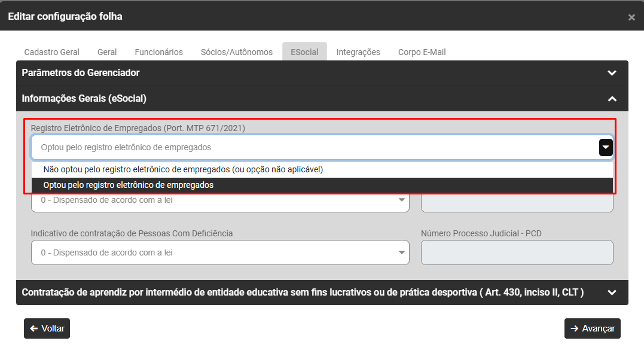Choose 'Não optou pelo registro eletrônico' option
This screenshot has height=353, width=644.
pyautogui.click(x=322, y=170)
